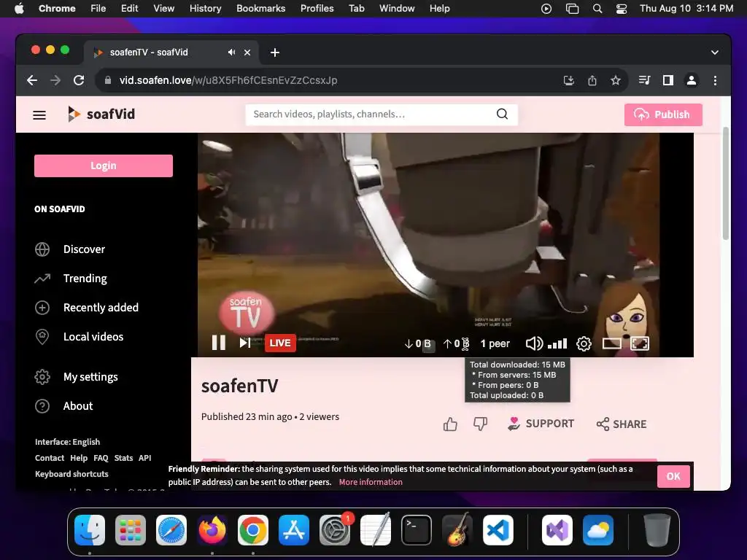Reload the page
Viewport: 747px width, 560px height.
click(x=79, y=80)
